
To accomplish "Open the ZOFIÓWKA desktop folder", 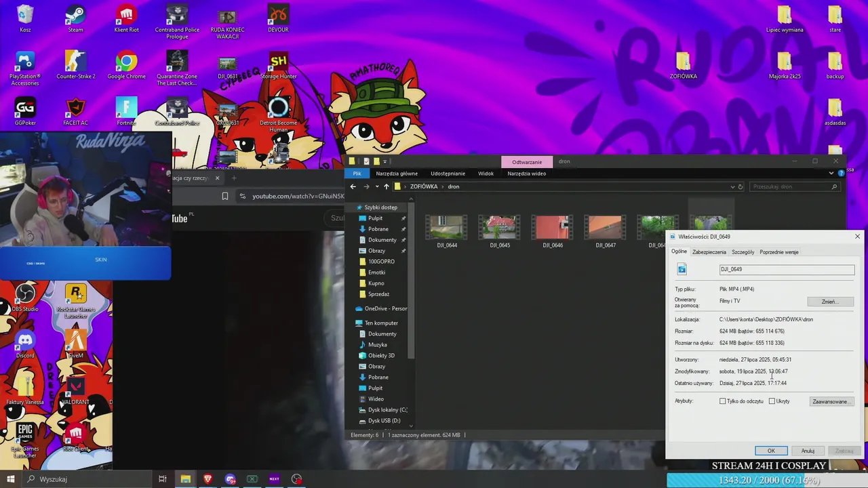I will click(x=683, y=65).
